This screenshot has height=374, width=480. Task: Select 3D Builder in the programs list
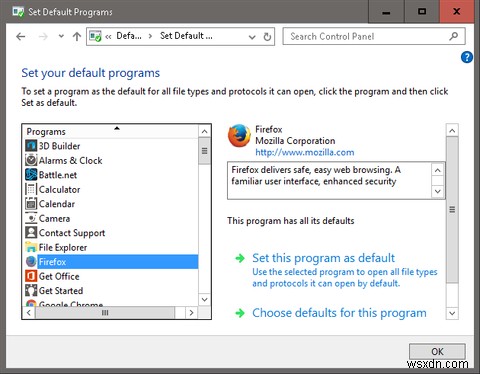point(59,146)
